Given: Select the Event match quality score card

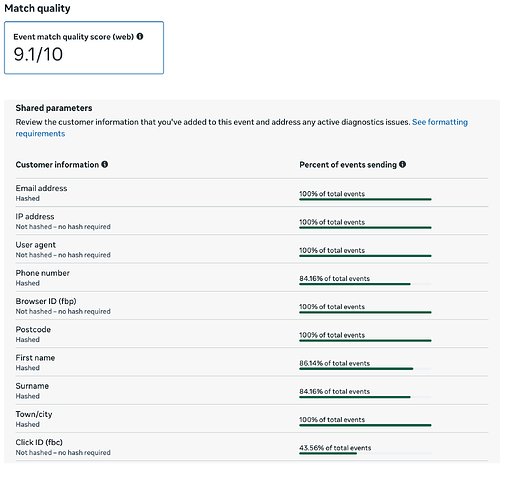Looking at the screenshot, I should coord(84,48).
